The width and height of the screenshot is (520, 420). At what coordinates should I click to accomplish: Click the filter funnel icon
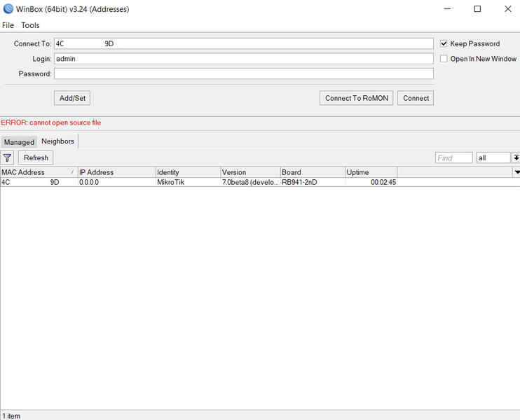[x=7, y=157]
